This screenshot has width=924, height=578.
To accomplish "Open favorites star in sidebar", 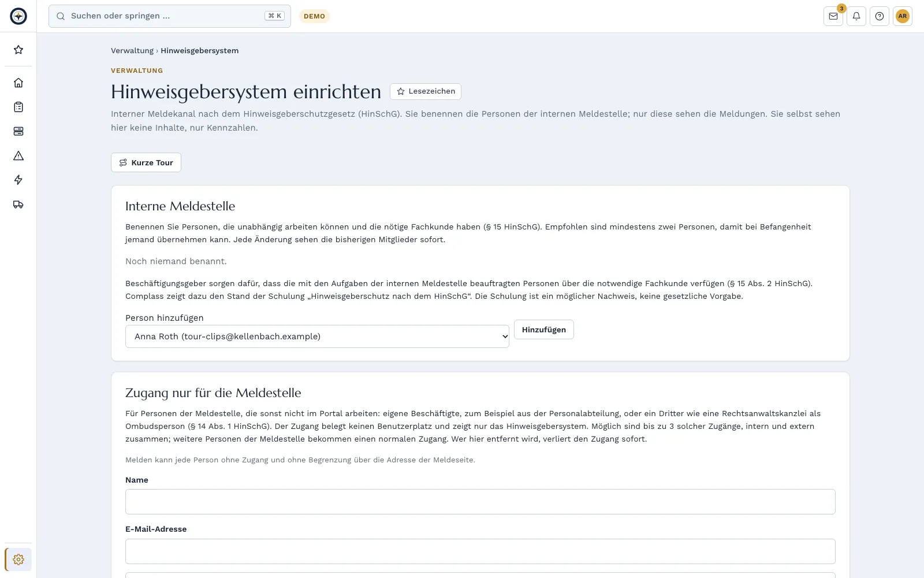I will [x=18, y=50].
